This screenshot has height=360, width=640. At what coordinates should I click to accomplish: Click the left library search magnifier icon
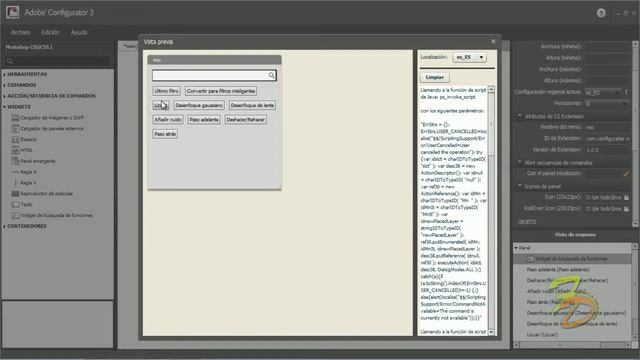[x=10, y=61]
